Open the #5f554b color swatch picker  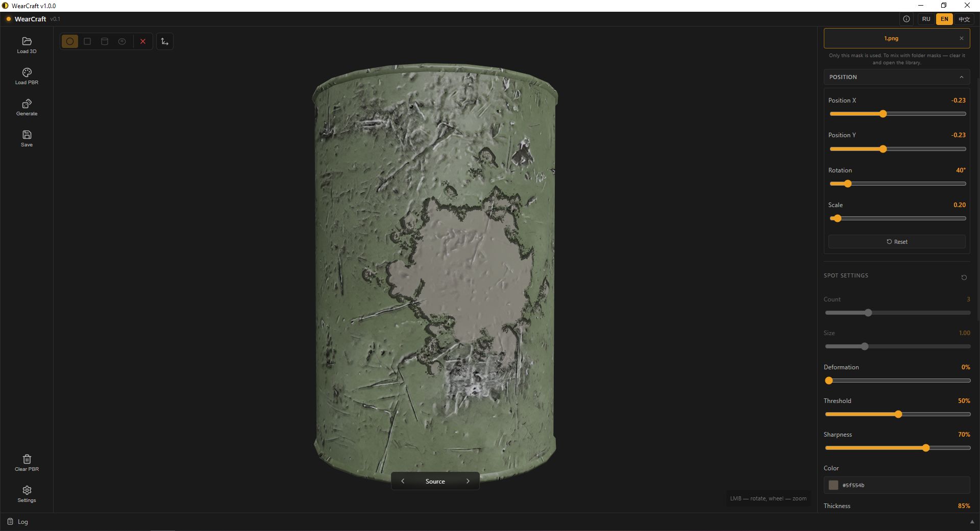coord(834,485)
